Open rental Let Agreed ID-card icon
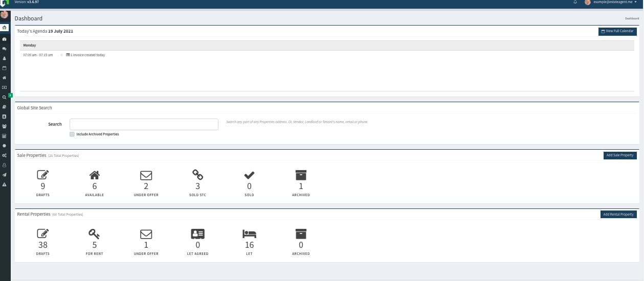The width and height of the screenshot is (644, 281). point(197,234)
